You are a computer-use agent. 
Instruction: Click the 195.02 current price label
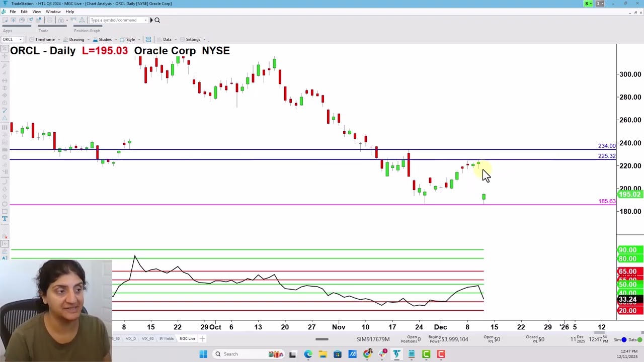tap(630, 195)
